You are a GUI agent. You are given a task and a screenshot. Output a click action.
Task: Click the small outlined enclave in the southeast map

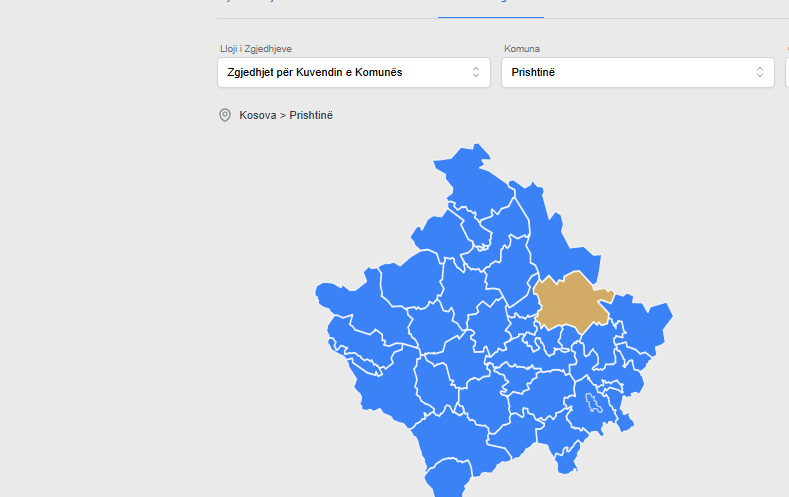click(592, 404)
